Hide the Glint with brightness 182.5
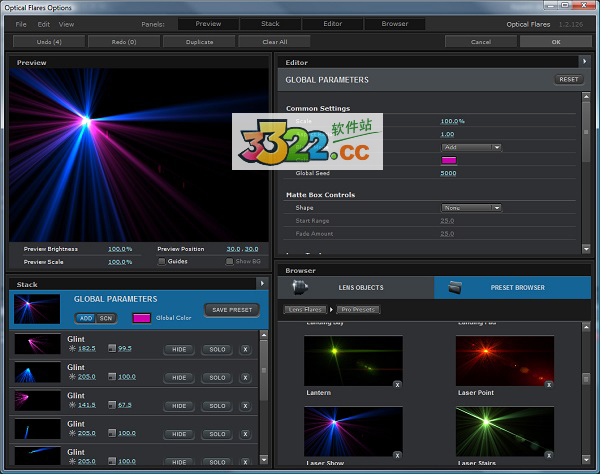This screenshot has height=474, width=600. pos(179,349)
